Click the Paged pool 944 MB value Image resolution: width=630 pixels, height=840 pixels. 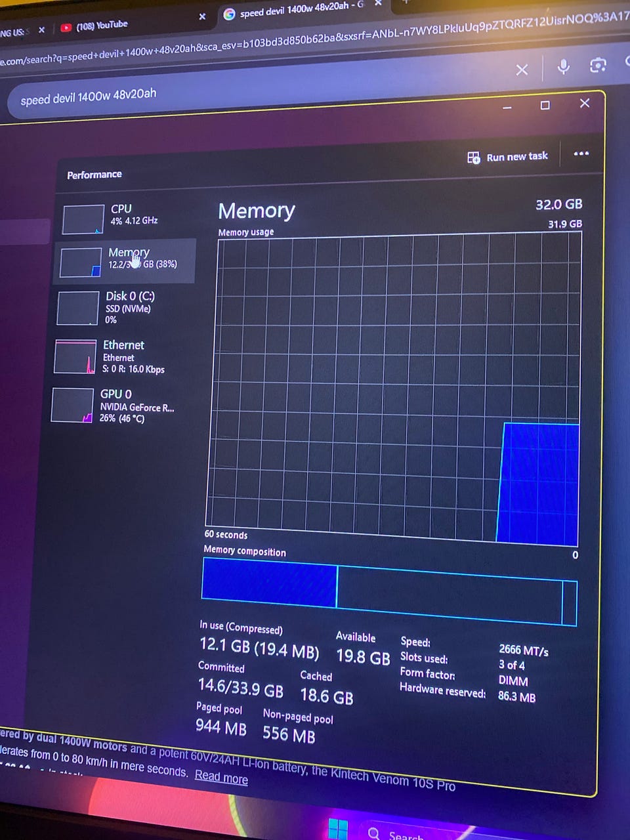pos(221,726)
